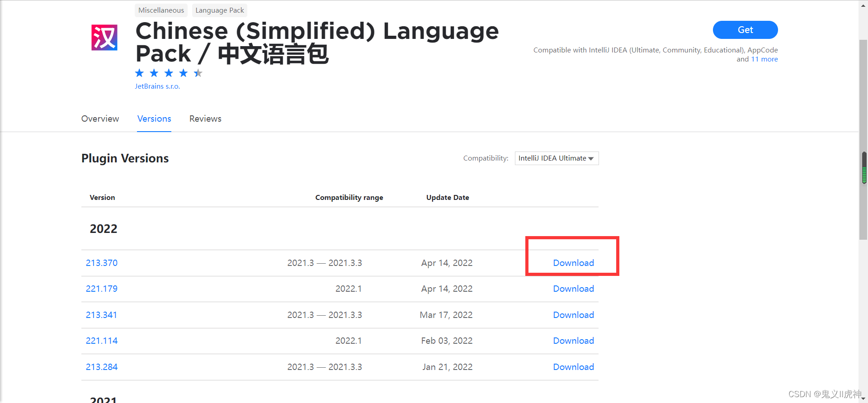Open version 213.370 details
Viewport: 868px width, 403px height.
(x=102, y=263)
